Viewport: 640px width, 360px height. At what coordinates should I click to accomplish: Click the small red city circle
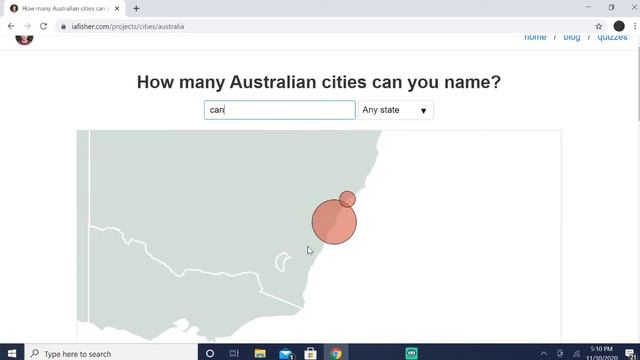tap(347, 199)
